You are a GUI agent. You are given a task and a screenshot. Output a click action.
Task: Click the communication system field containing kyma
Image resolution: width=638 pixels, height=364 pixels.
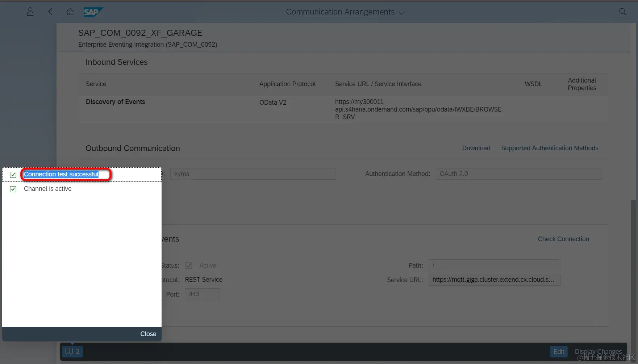(x=253, y=174)
